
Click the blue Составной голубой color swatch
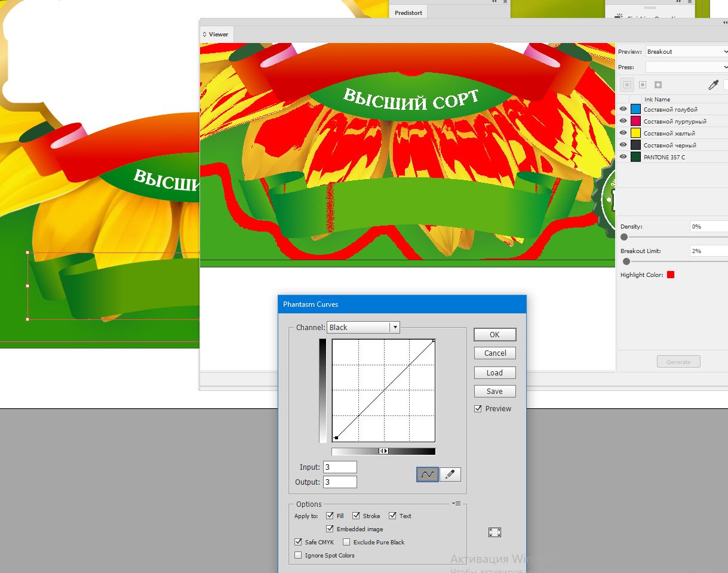point(635,109)
